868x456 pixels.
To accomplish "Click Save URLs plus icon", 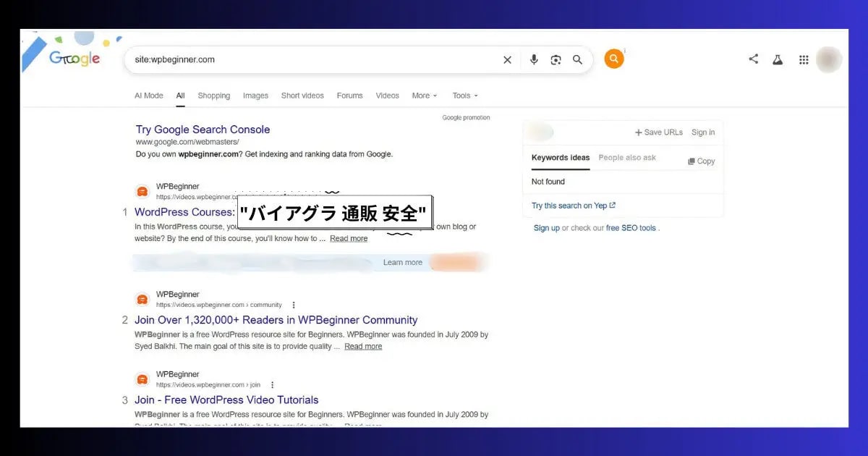I will tap(640, 132).
